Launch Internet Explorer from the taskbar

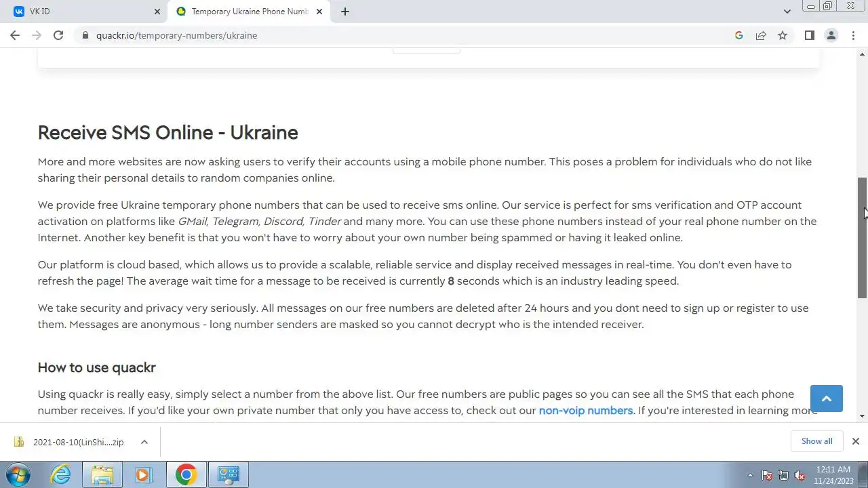(x=61, y=474)
